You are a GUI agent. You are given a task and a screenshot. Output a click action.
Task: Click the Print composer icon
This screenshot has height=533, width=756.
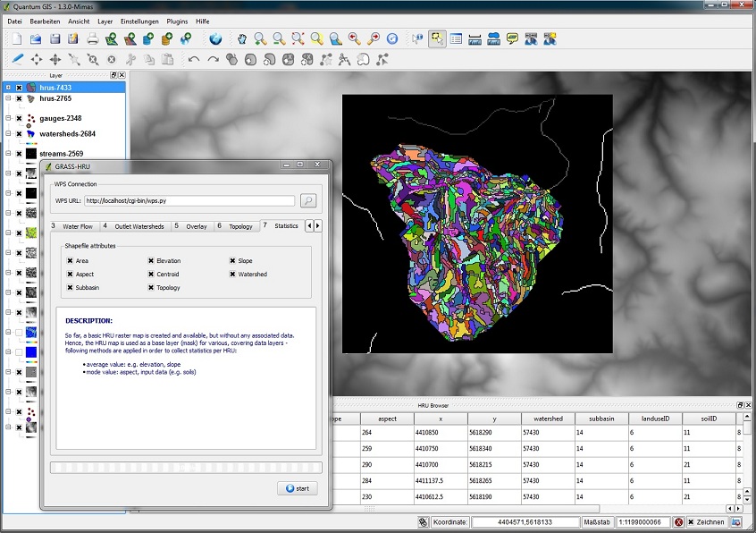[x=92, y=38]
